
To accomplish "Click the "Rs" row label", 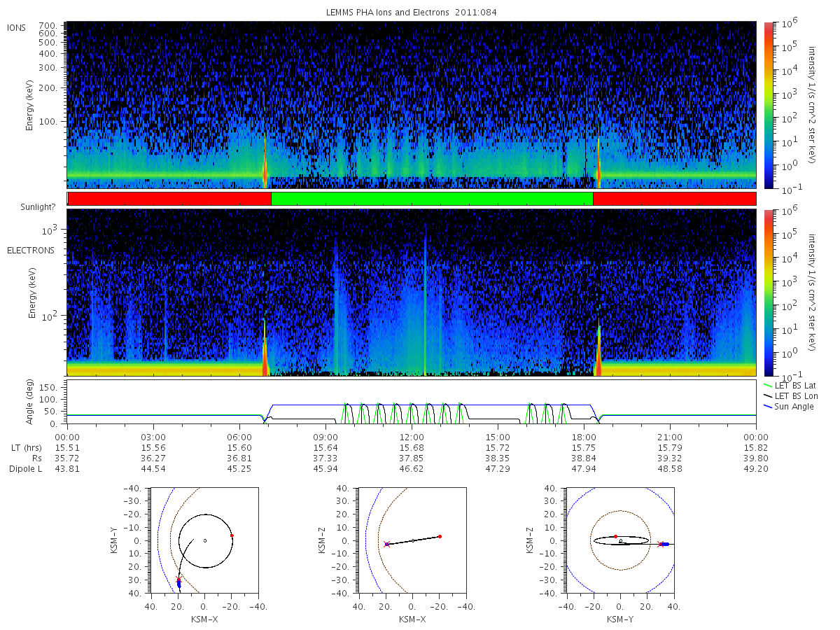I will [36, 458].
